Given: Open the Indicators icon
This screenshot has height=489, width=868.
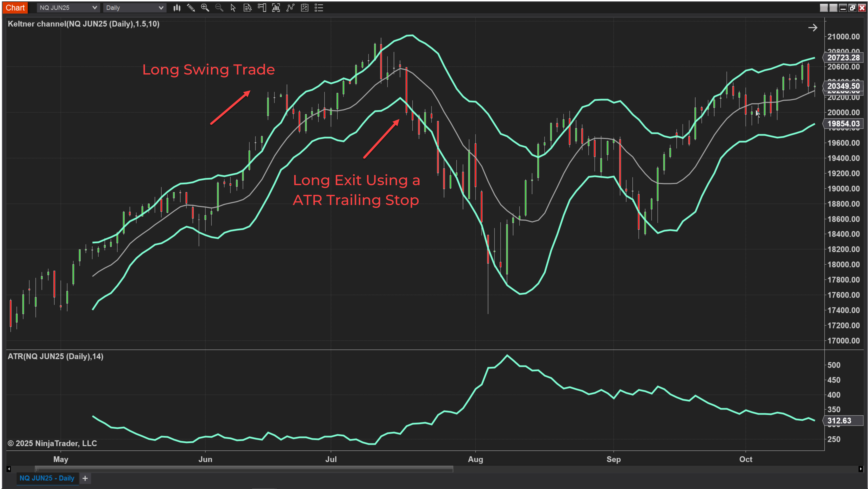Looking at the screenshot, I should click(290, 8).
